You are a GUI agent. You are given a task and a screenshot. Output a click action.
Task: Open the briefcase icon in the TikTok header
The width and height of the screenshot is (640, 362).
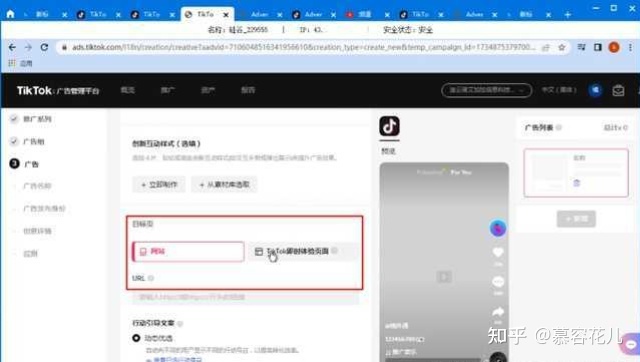(x=618, y=90)
